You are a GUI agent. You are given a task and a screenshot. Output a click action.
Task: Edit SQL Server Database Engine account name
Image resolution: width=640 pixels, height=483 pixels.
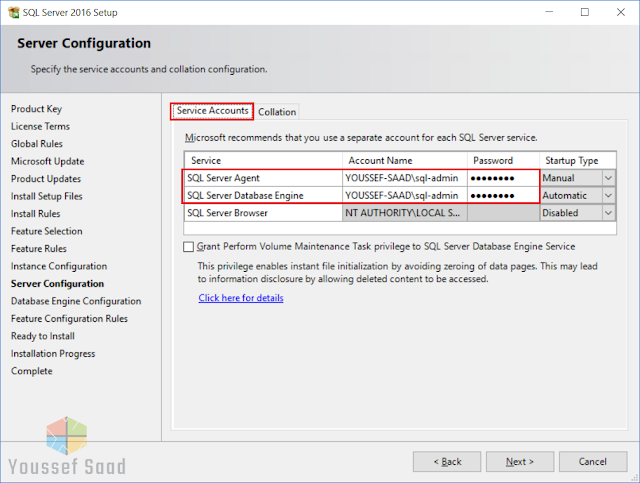click(405, 196)
